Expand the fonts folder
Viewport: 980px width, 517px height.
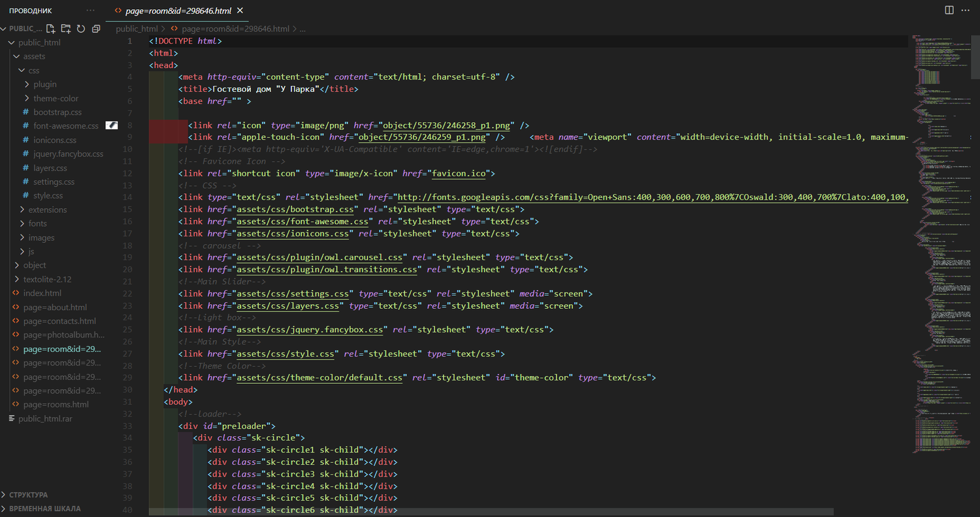pos(37,224)
